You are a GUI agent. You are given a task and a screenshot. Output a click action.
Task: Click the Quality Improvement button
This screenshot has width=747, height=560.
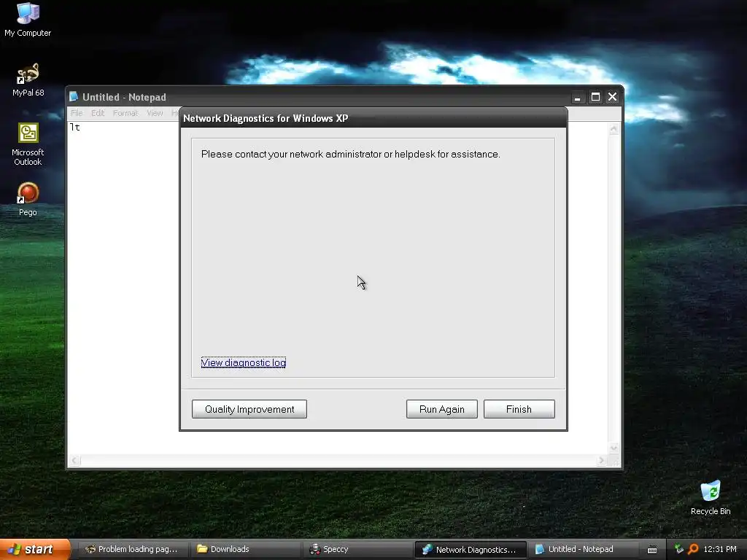point(249,409)
